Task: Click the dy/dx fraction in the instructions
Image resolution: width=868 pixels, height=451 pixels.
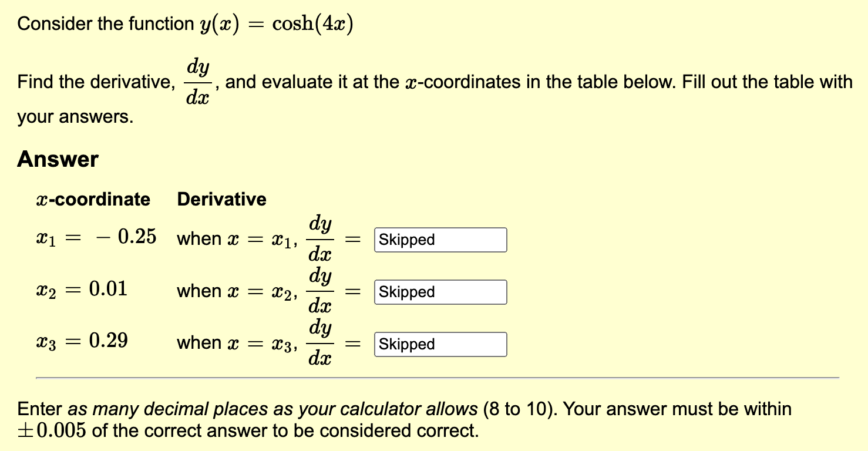Action: tap(198, 82)
